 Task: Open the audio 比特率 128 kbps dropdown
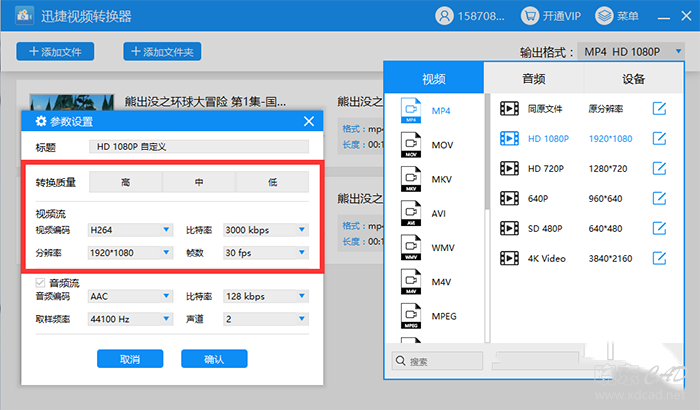[266, 296]
